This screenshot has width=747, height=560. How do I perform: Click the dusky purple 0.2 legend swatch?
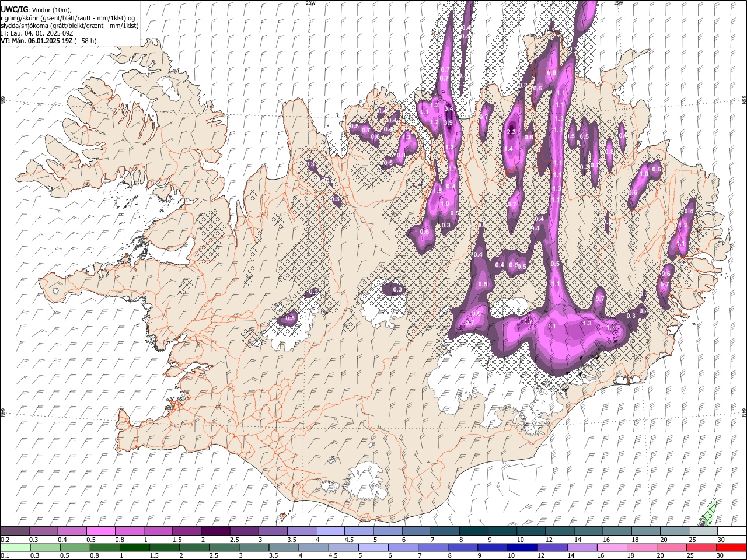15,531
